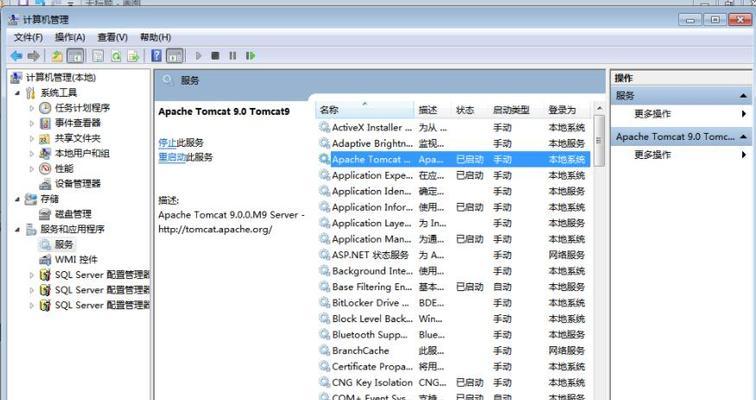
Task: Click the Back arrow toolbar icon
Action: click(x=16, y=56)
